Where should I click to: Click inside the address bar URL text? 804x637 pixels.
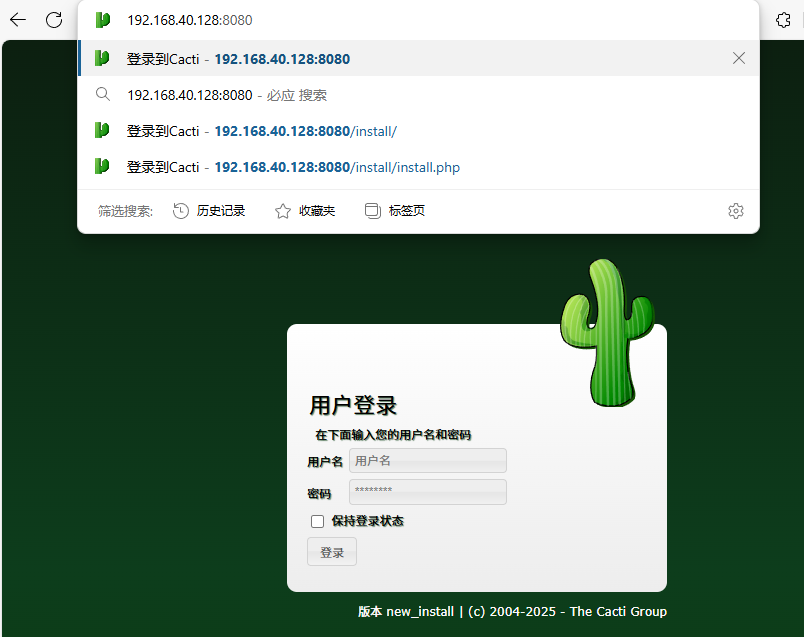tap(190, 20)
